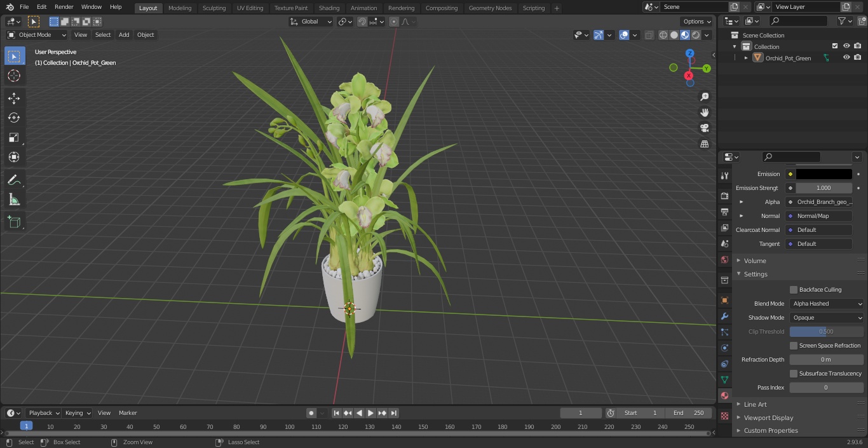Viewport: 868px width, 448px height.
Task: Open Shadow Mode dropdown
Action: tap(827, 318)
